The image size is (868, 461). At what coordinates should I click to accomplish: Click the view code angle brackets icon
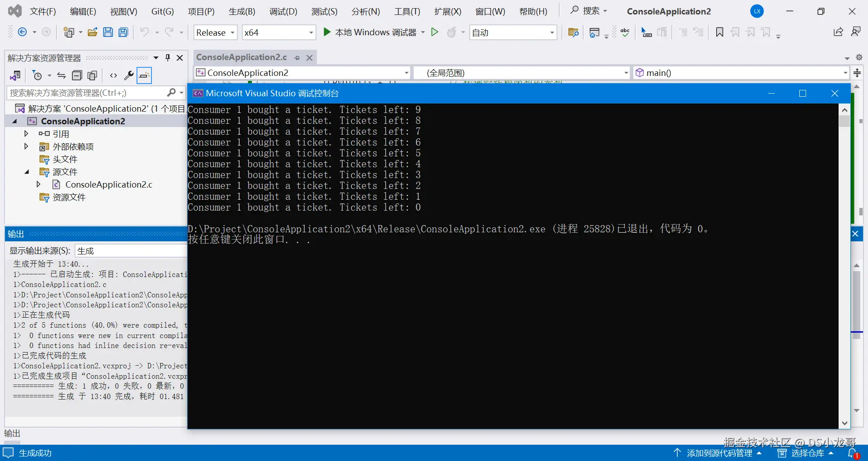tap(113, 75)
